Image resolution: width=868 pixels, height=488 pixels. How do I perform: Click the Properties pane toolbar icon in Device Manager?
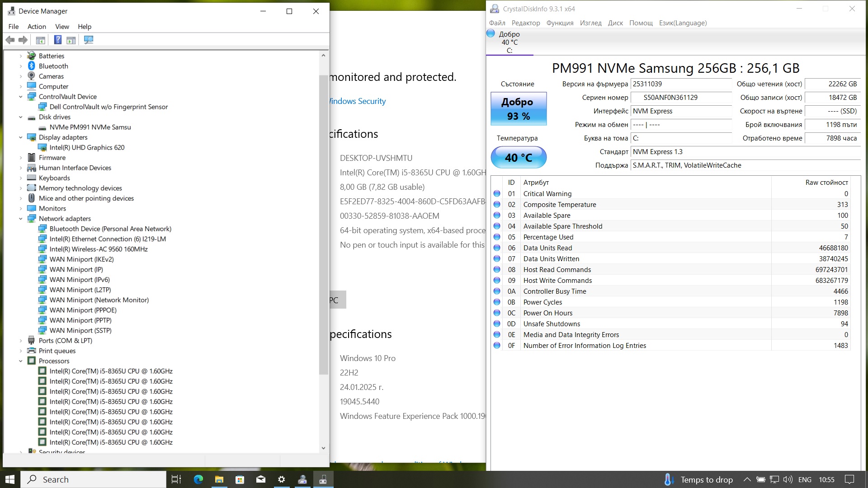pyautogui.click(x=71, y=40)
